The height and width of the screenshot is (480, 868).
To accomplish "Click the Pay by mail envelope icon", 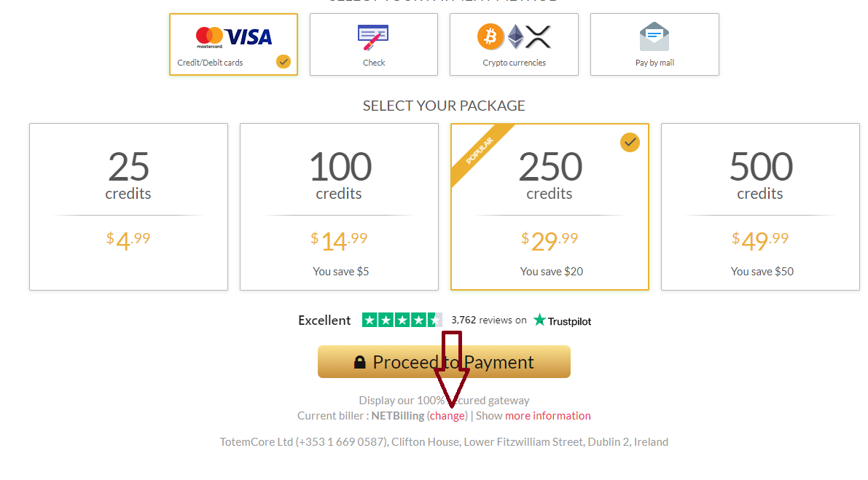I will tap(654, 35).
